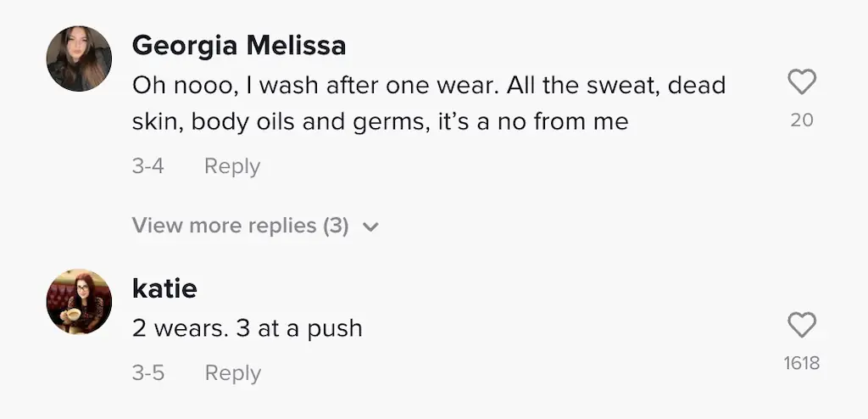
Task: Click the chevron beside View more replies
Action: (x=370, y=227)
